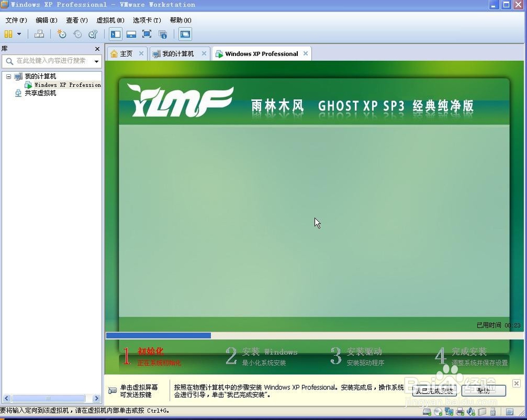This screenshot has width=527, height=420.
Task: Open the library search filter dropdown
Action: click(96, 61)
